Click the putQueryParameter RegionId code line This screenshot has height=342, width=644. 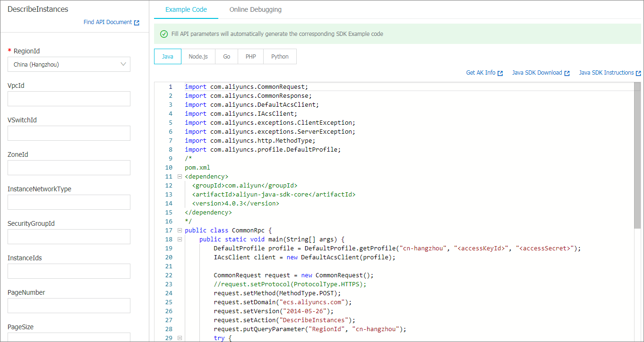tap(310, 329)
